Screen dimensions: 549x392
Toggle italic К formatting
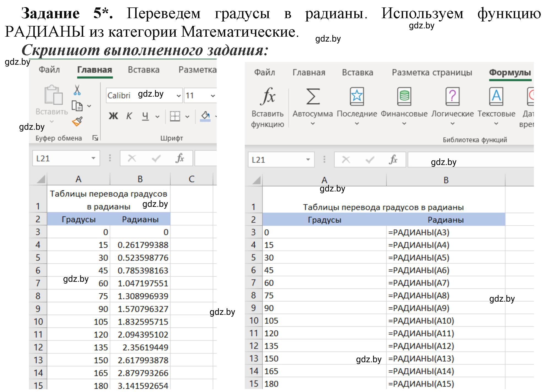[129, 116]
